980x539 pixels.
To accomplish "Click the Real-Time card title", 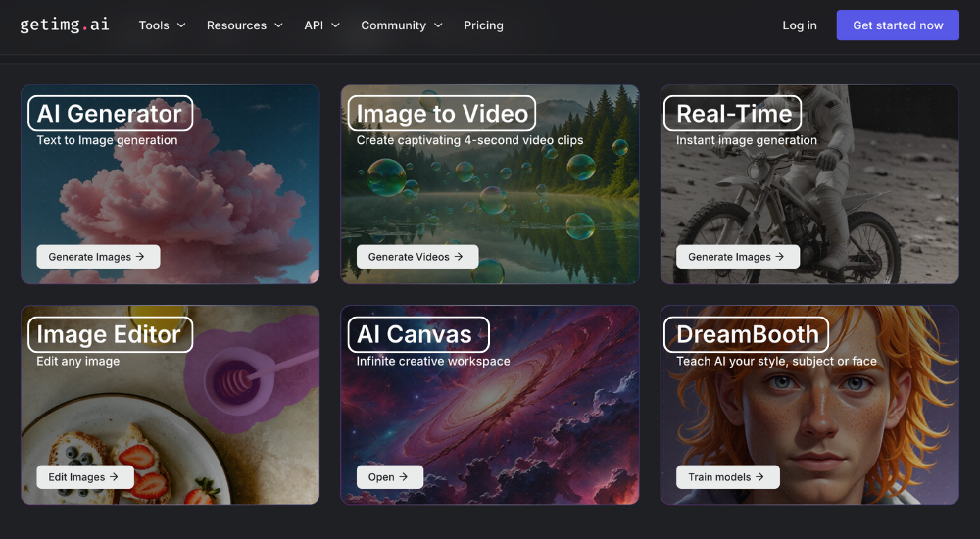I will pos(732,113).
